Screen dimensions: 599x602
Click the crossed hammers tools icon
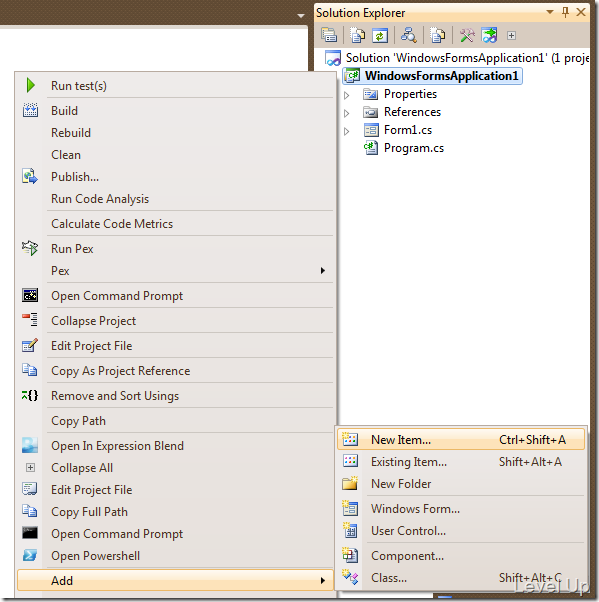[467, 35]
